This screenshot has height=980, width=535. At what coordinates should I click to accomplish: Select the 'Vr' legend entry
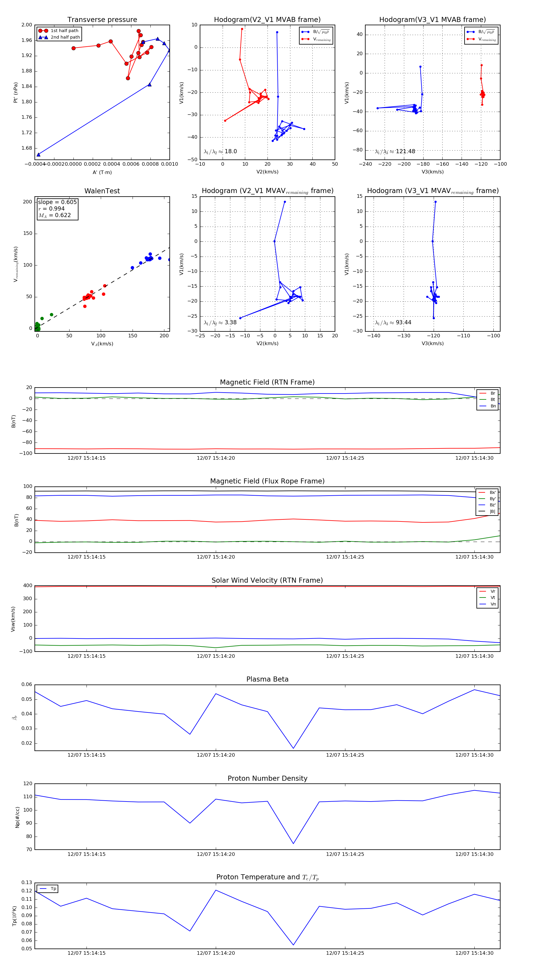[x=487, y=592]
